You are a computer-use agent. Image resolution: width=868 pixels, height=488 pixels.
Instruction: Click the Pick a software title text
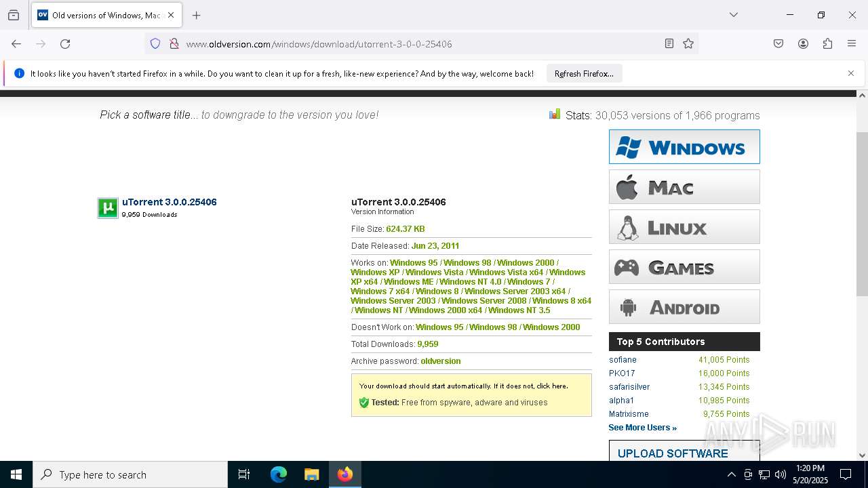[x=145, y=115]
